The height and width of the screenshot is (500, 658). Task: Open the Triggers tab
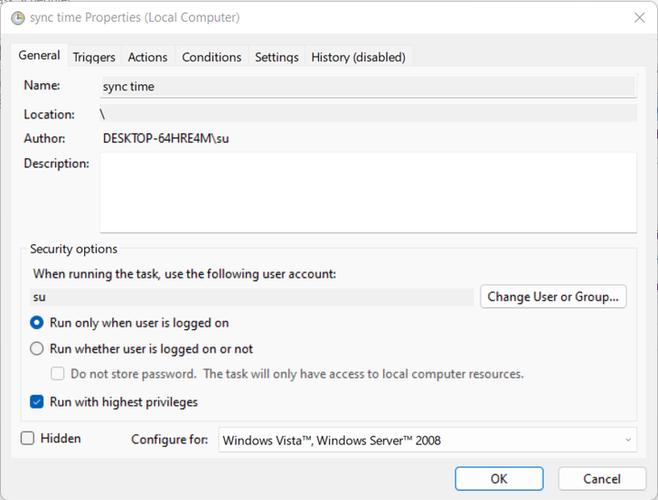pyautogui.click(x=94, y=57)
